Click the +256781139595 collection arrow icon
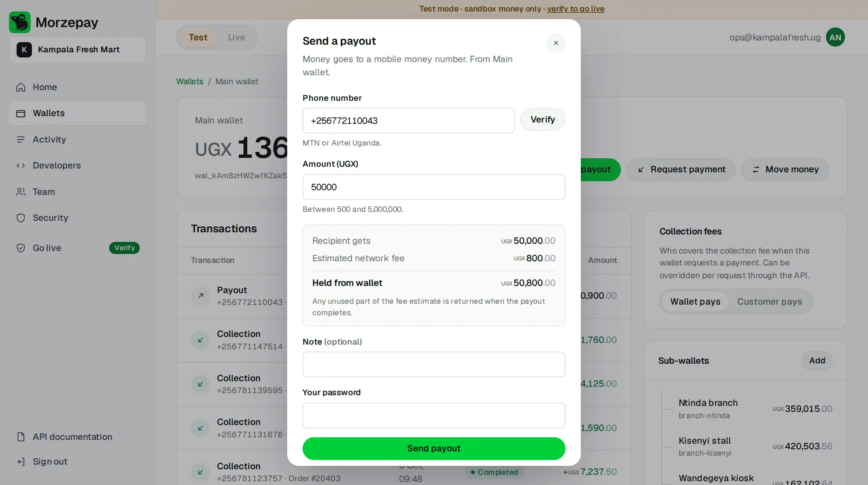The image size is (868, 485). (x=200, y=384)
